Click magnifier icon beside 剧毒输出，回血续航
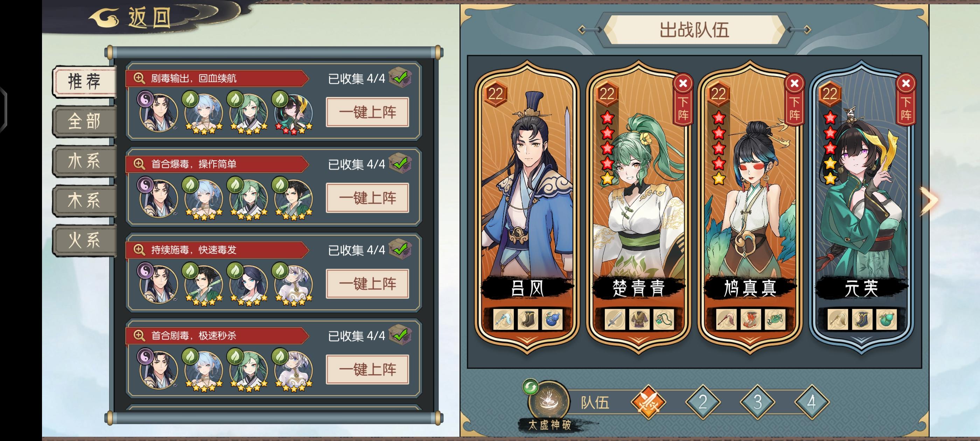The image size is (980, 441). pos(139,78)
